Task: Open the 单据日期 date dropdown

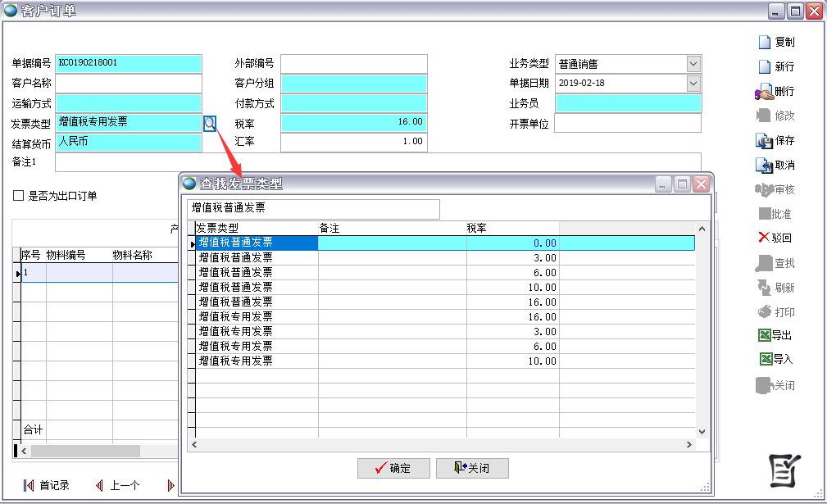Action: [693, 84]
